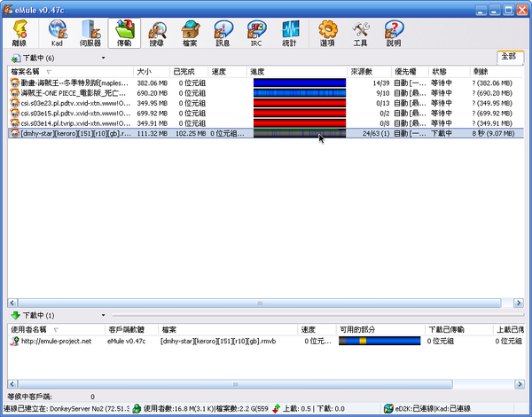Click the file icon of csi.s03e15 row
This screenshot has height=417, width=532.
coord(14,113)
